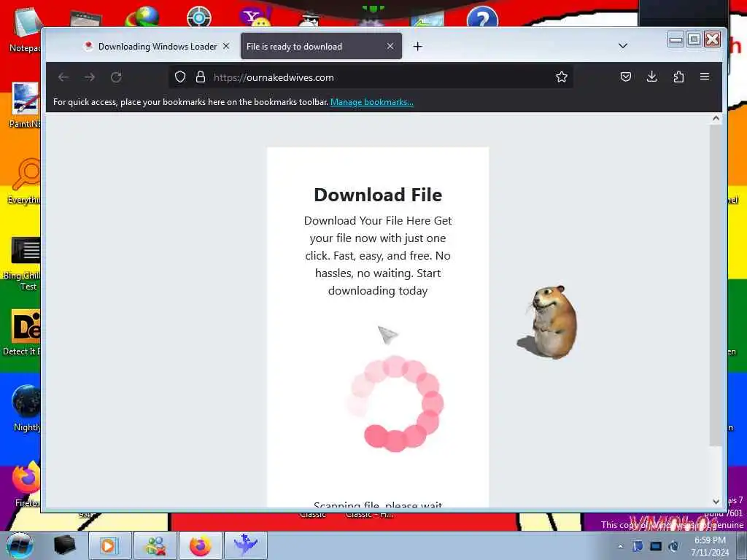Reload the current page
Image resolution: width=747 pixels, height=560 pixels.
[116, 77]
